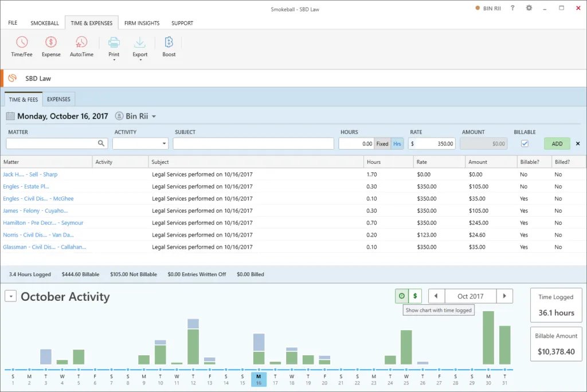
Task: Show chart with billable amount
Action: click(416, 296)
